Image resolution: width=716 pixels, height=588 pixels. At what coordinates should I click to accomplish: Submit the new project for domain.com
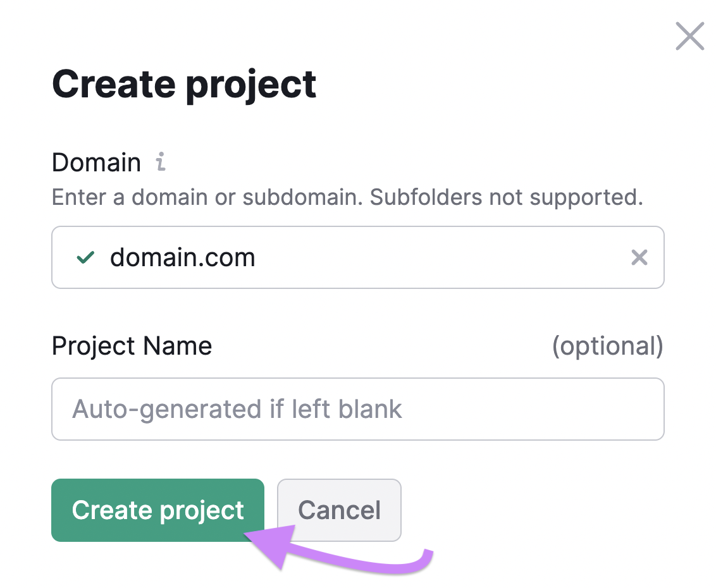click(157, 510)
